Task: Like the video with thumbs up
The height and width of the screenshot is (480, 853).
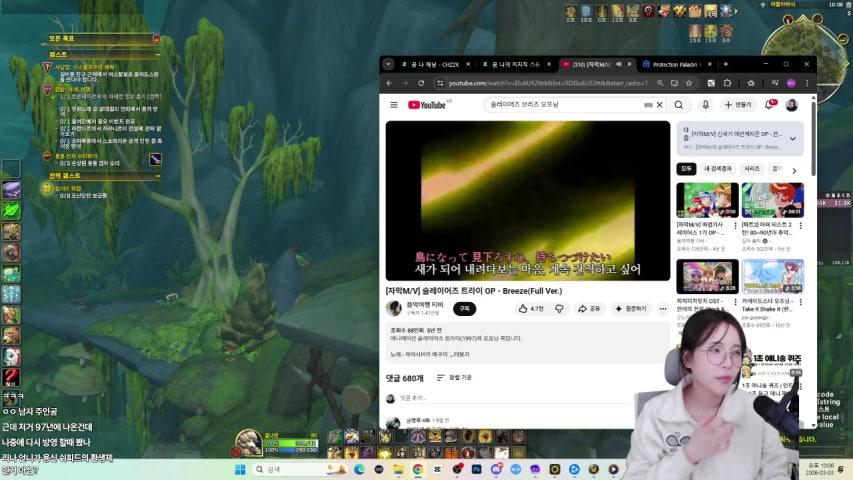Action: (x=530, y=309)
